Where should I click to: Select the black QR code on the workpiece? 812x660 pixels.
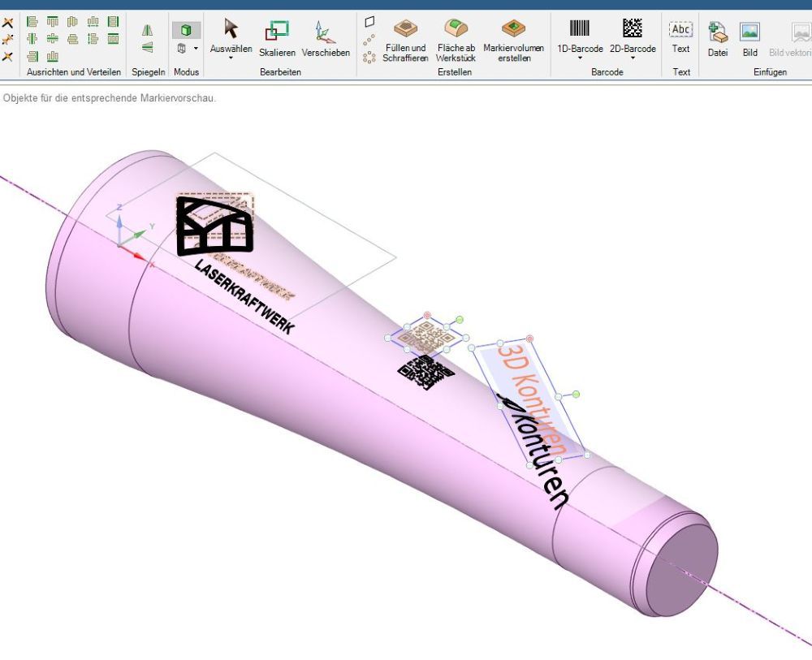[x=425, y=372]
